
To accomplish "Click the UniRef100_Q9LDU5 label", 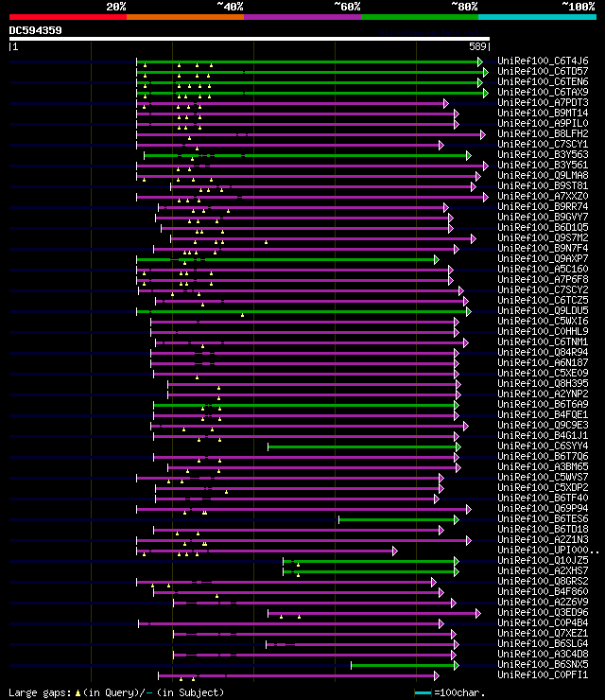I will [543, 310].
